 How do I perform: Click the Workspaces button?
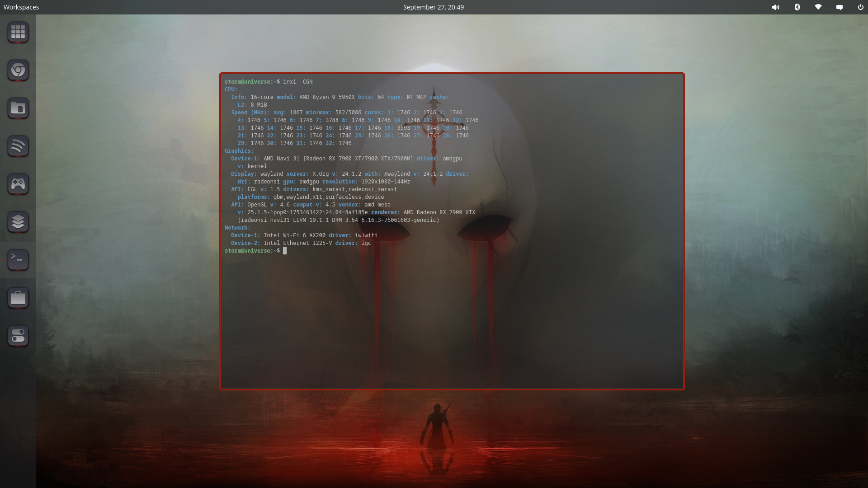[x=21, y=7]
